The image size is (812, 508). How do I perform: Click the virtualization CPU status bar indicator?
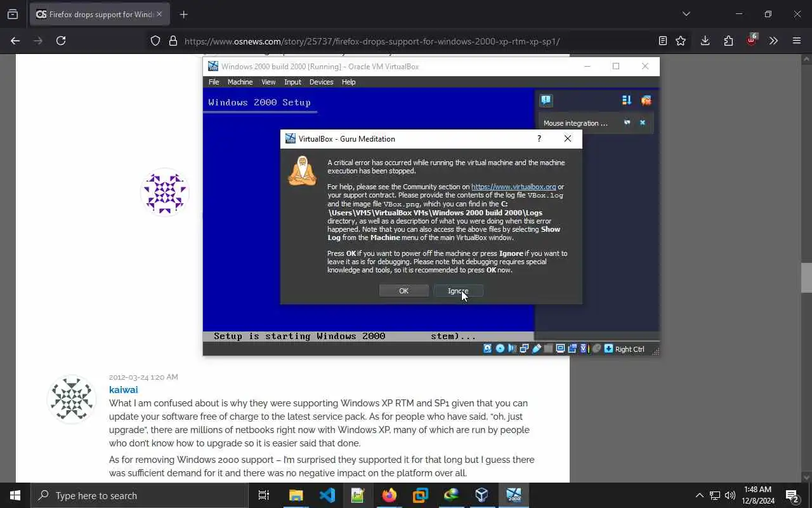[584, 349]
